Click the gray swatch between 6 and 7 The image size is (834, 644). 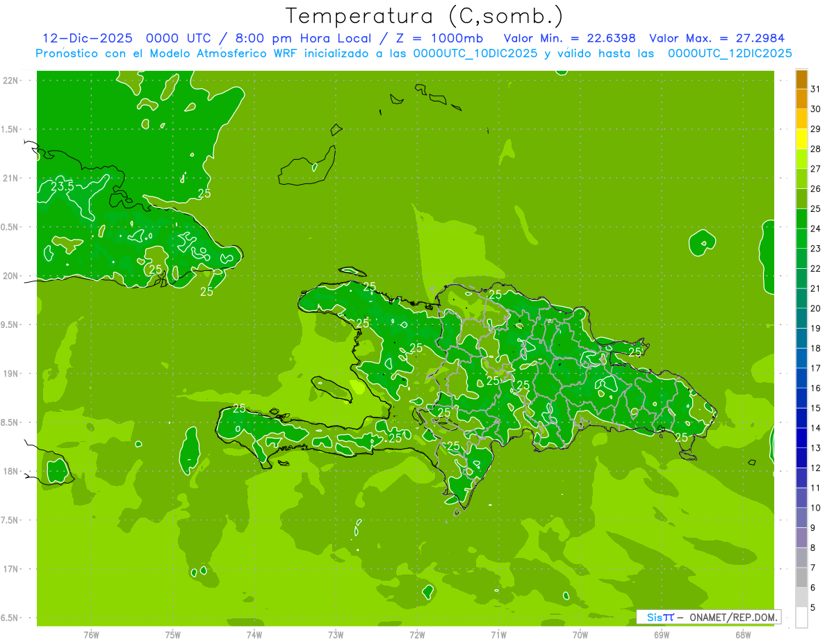(x=801, y=577)
